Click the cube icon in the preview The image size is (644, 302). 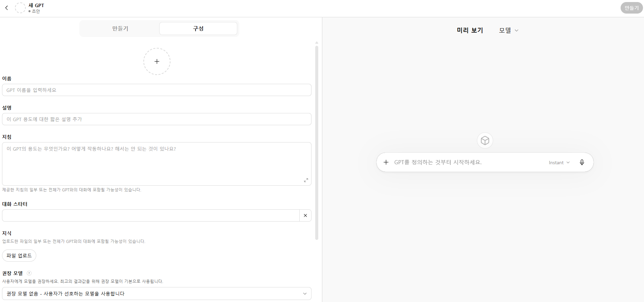click(x=485, y=140)
